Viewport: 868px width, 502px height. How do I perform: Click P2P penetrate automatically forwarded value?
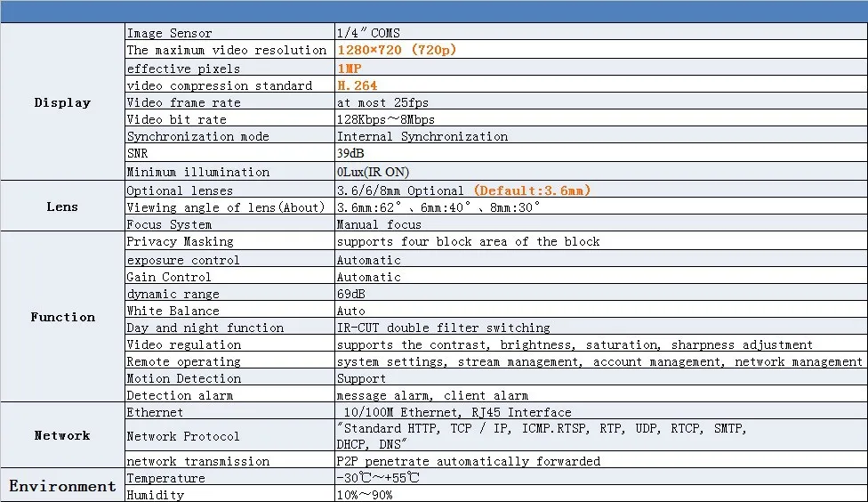[x=469, y=461]
